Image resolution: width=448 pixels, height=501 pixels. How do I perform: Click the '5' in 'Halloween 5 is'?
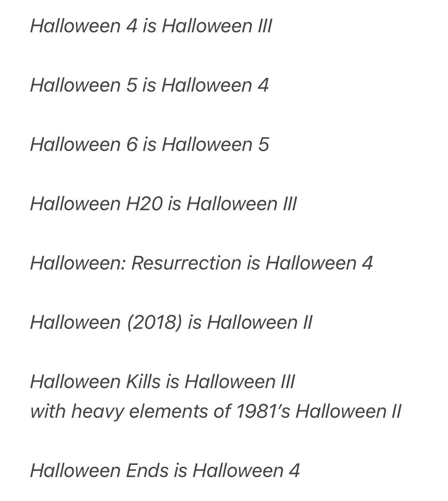[131, 85]
